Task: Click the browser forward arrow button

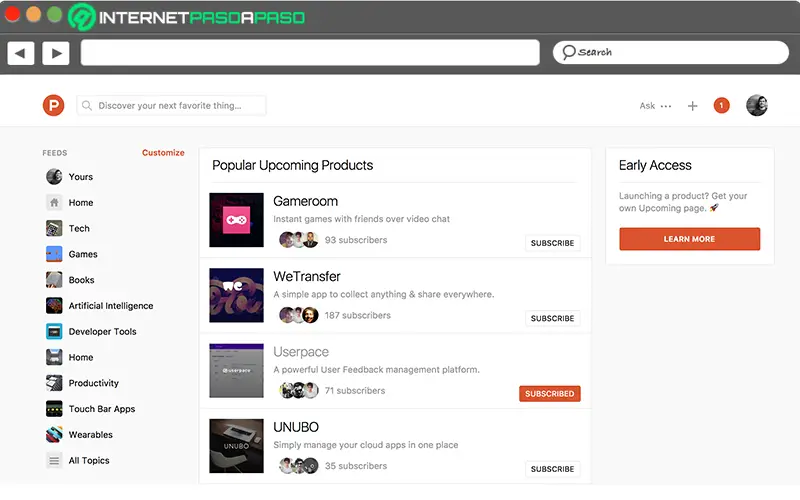Action: point(55,53)
